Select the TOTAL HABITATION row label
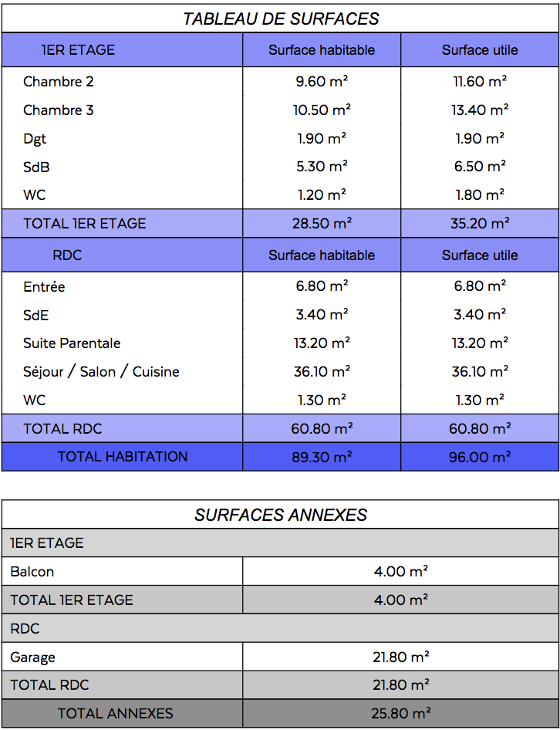Viewport: 560px width, 730px height. 122,457
